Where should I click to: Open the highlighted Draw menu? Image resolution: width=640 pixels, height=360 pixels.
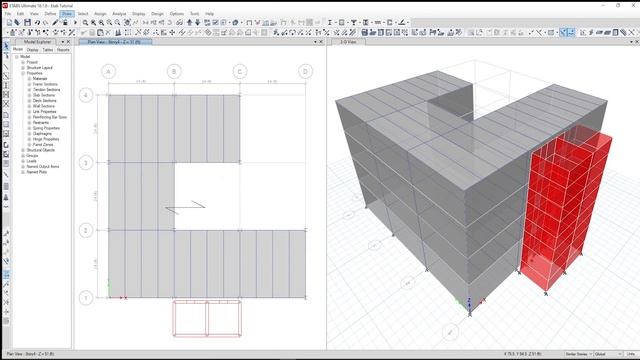tap(67, 14)
